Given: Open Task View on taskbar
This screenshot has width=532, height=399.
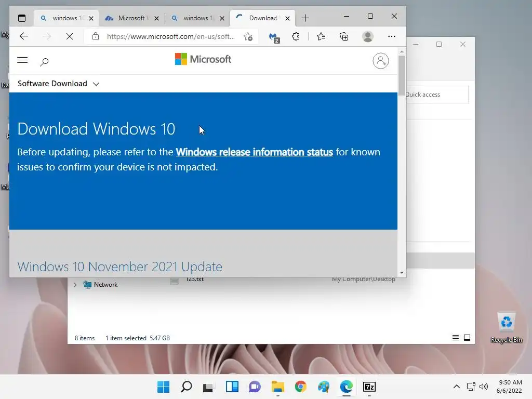Looking at the screenshot, I should point(208,387).
